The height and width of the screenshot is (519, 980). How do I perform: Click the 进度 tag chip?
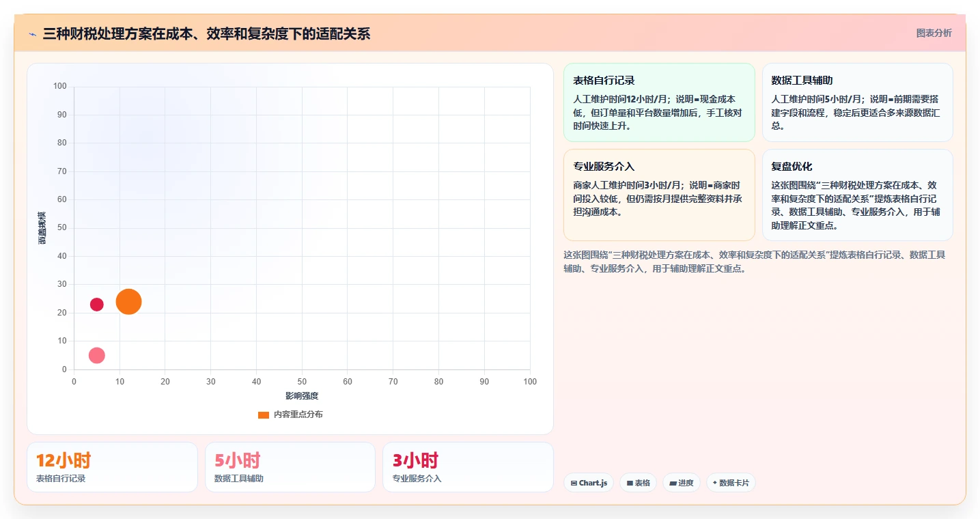tap(681, 483)
